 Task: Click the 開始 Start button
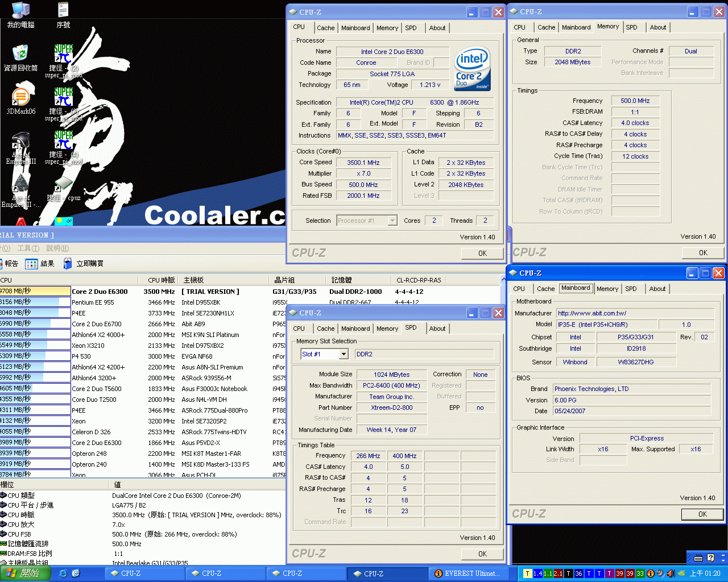pyautogui.click(x=26, y=573)
